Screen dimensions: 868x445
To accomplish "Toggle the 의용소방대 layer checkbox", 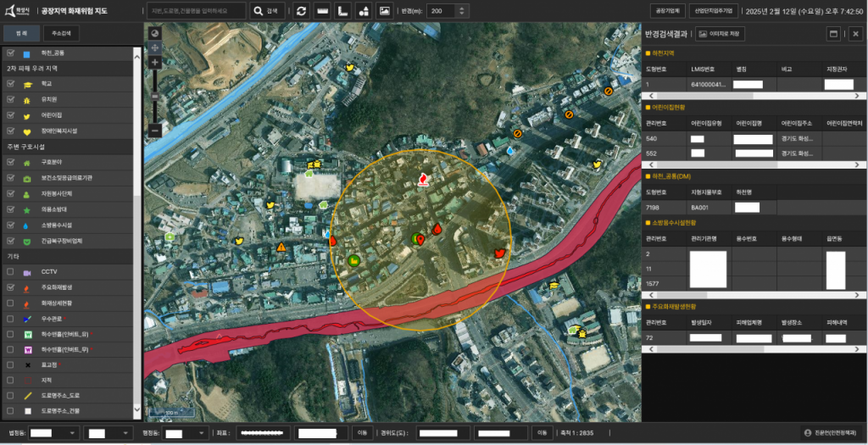I will click(x=10, y=209).
